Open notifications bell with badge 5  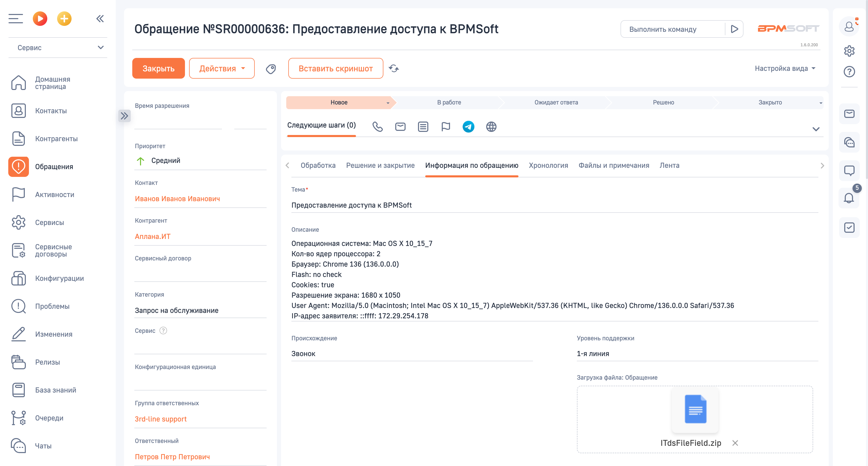849,198
